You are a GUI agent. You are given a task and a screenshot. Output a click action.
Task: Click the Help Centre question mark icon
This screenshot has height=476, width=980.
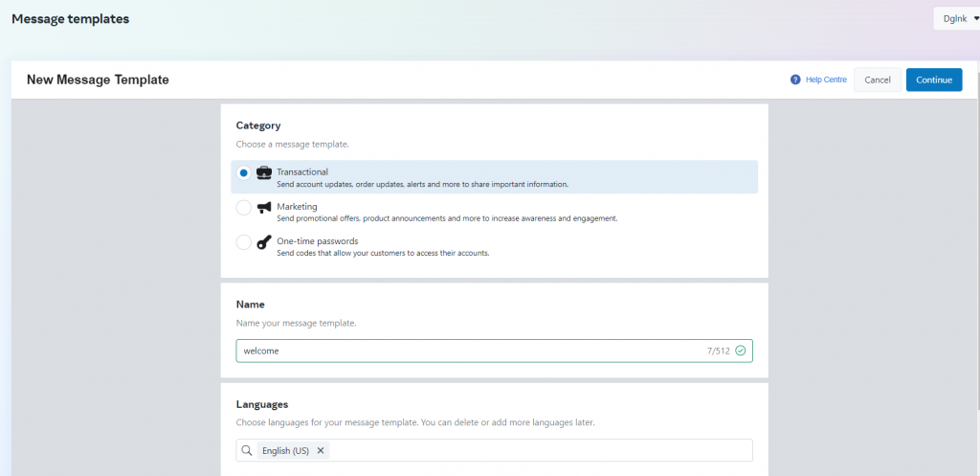795,79
